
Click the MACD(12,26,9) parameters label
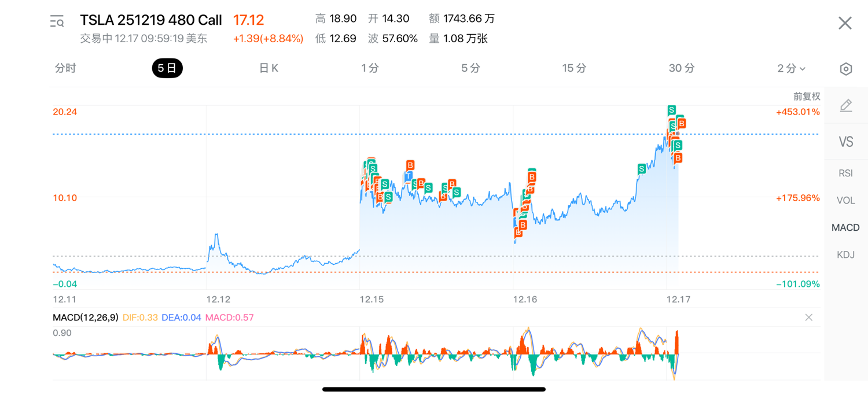pos(86,317)
